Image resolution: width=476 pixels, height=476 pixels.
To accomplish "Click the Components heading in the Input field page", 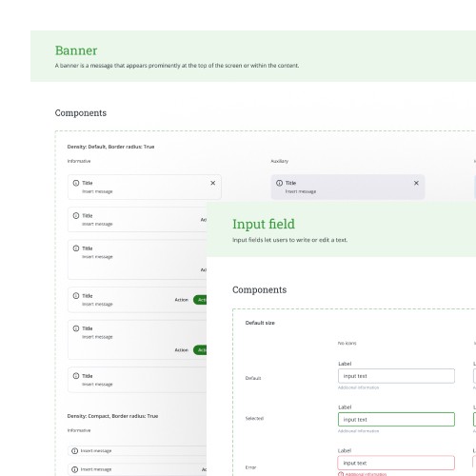I will coord(260,289).
